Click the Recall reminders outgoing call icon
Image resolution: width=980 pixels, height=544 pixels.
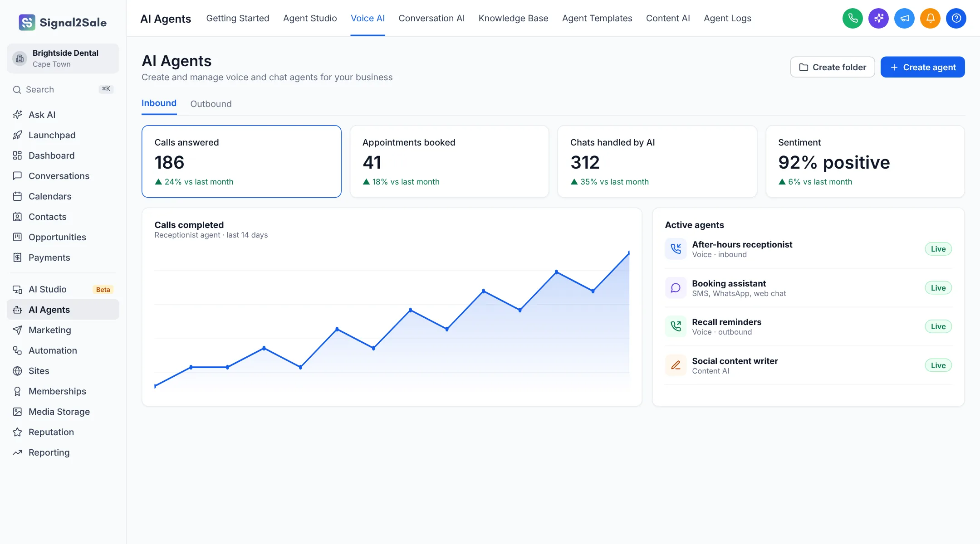pyautogui.click(x=676, y=326)
